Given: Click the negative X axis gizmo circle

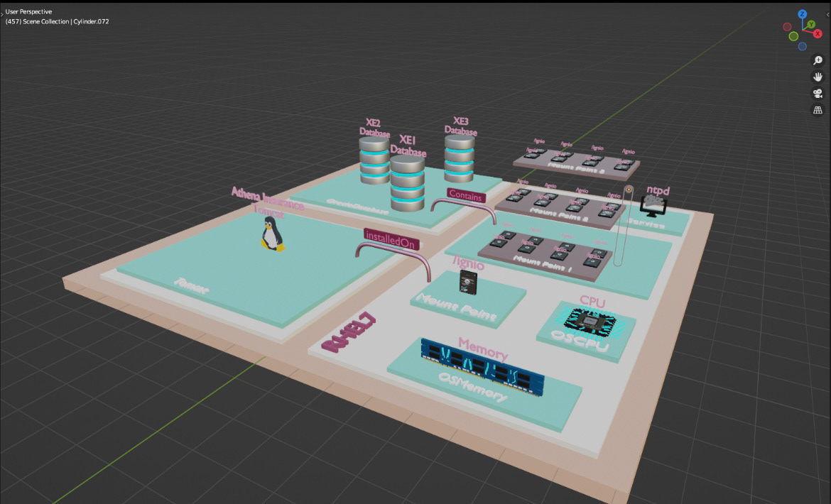Looking at the screenshot, I should pos(787,26).
